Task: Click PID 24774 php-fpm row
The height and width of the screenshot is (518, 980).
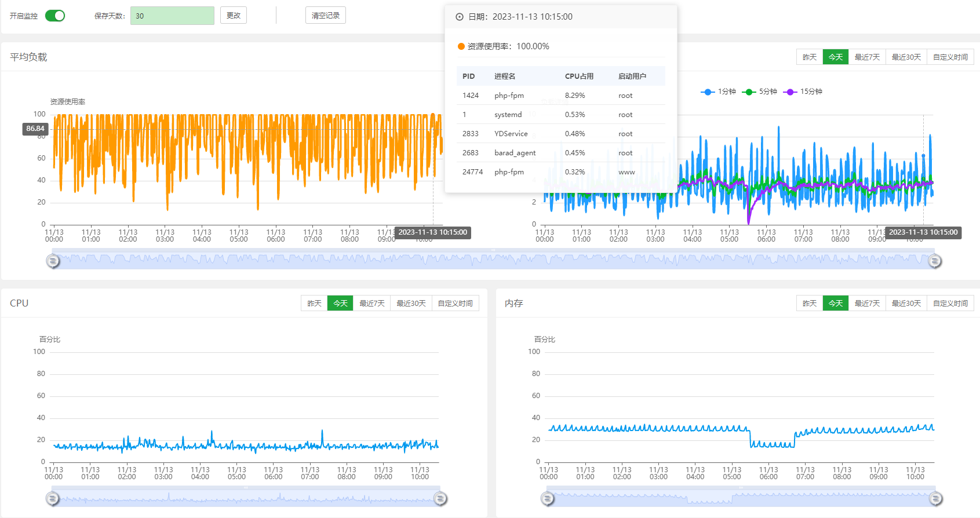Action: [561, 172]
